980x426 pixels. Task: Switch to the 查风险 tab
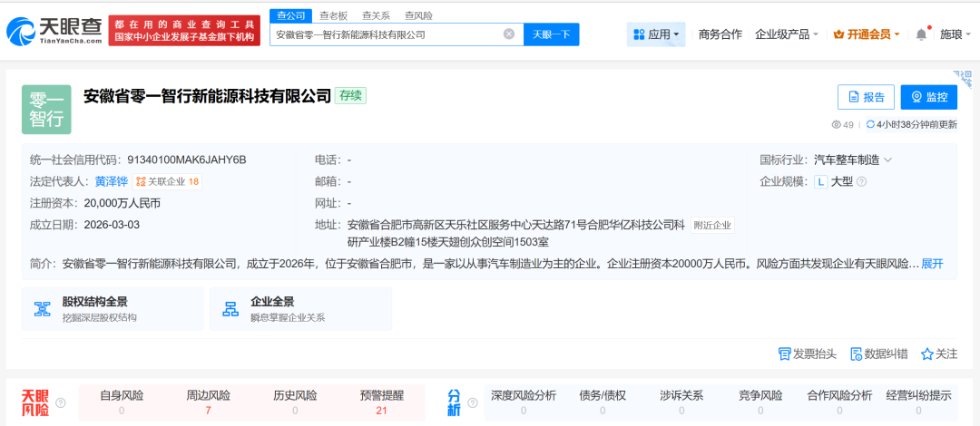tap(418, 15)
